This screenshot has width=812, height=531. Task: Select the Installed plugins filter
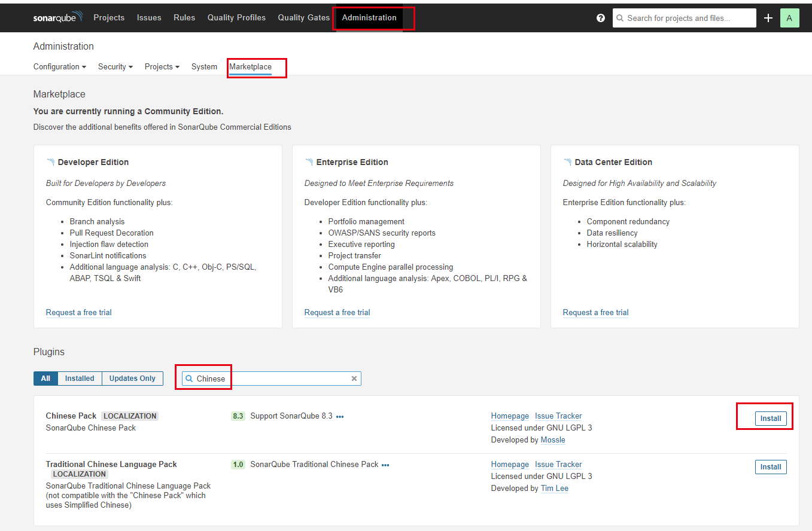click(80, 379)
